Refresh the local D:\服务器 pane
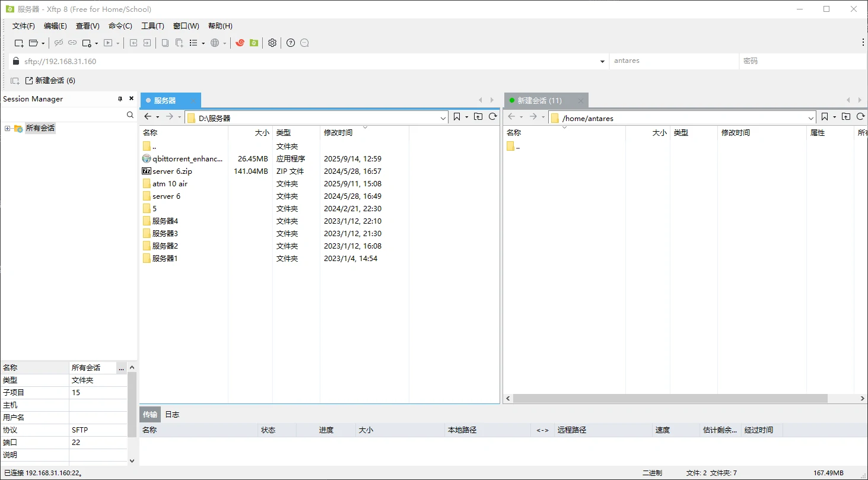868x480 pixels. pyautogui.click(x=492, y=117)
